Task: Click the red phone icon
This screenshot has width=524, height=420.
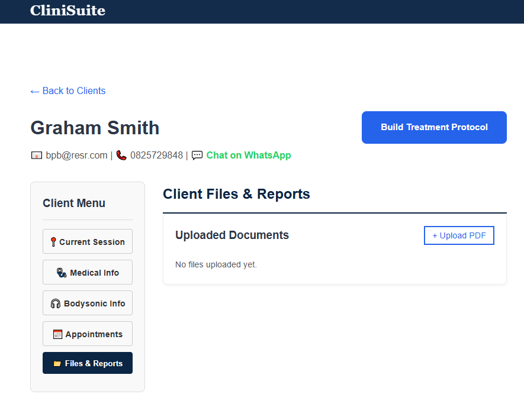Action: point(121,155)
